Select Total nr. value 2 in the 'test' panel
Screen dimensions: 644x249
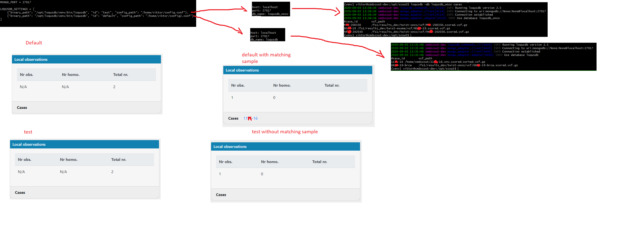click(x=112, y=172)
